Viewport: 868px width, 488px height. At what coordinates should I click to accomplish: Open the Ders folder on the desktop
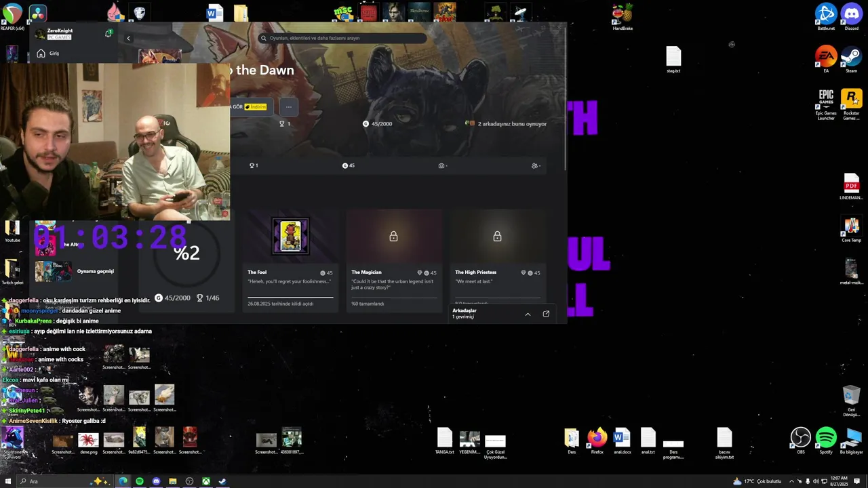[x=572, y=441]
